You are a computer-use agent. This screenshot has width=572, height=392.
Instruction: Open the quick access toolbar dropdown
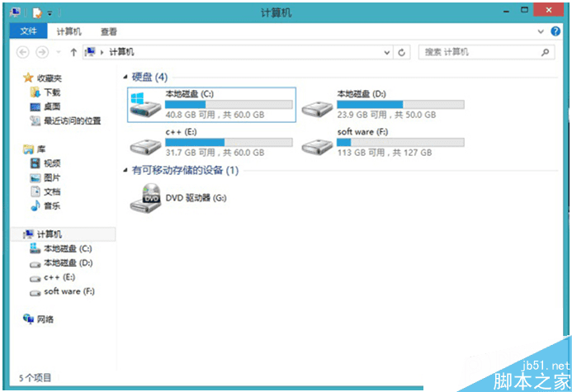coord(50,13)
